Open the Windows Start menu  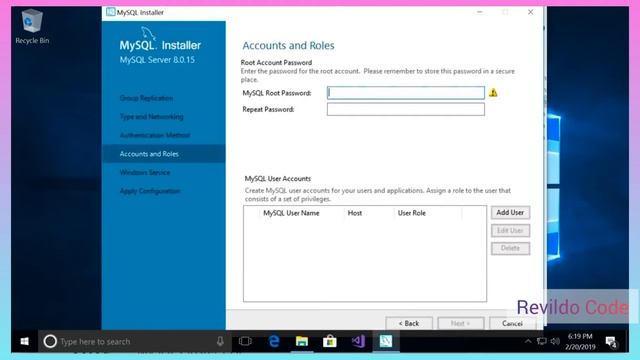(x=24, y=341)
